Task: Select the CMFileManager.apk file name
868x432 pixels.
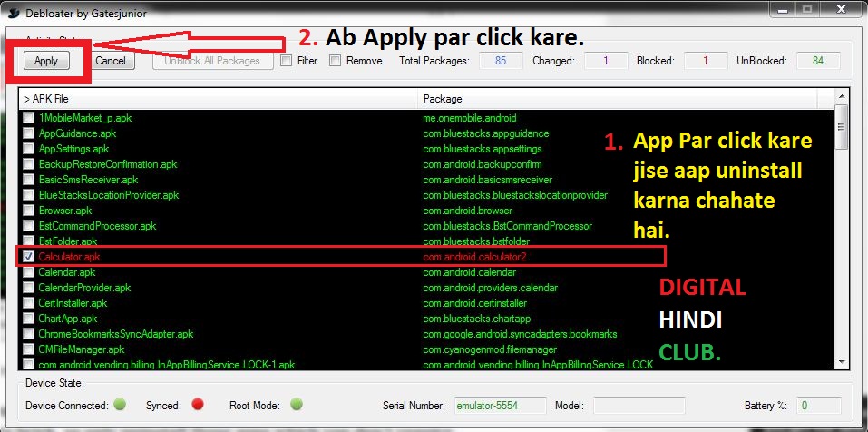Action: [x=82, y=349]
